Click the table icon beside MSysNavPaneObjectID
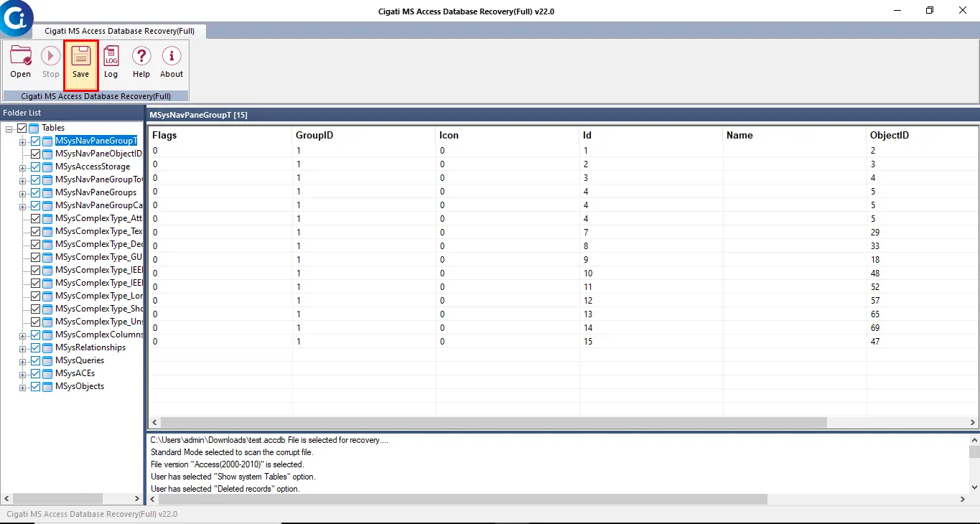Screen dimensions: 980x524 point(47,154)
